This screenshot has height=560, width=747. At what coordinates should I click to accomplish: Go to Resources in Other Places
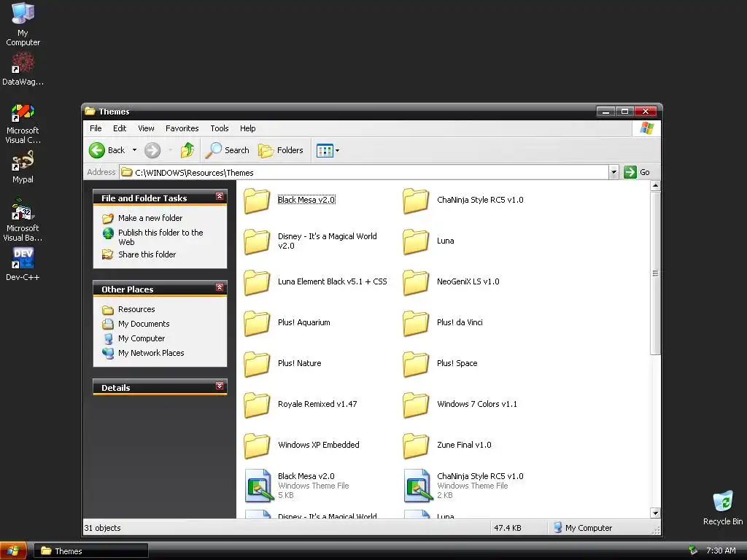coord(136,309)
